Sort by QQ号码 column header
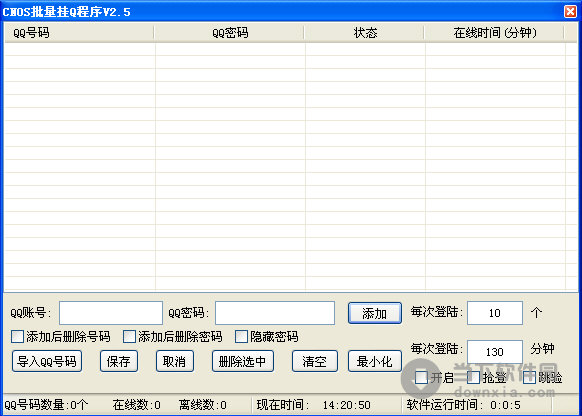Viewport: 582px width, 416px height. click(79, 33)
